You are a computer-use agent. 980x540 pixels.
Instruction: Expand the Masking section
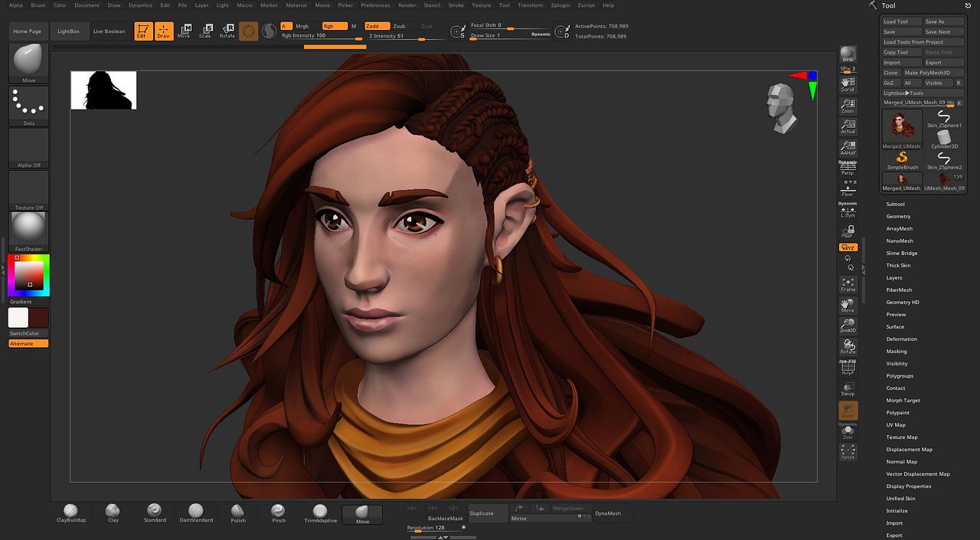pyautogui.click(x=897, y=351)
